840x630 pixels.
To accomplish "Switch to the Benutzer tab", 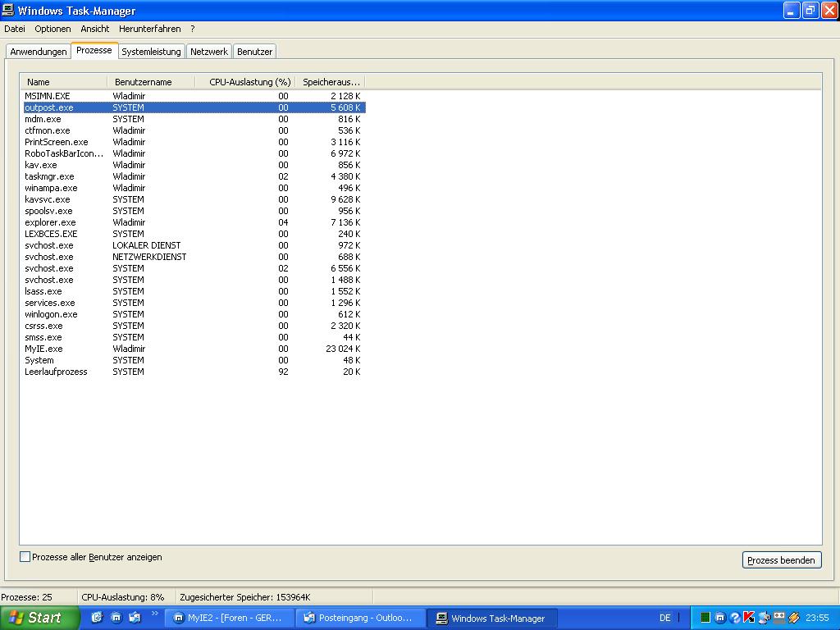I will 254,52.
